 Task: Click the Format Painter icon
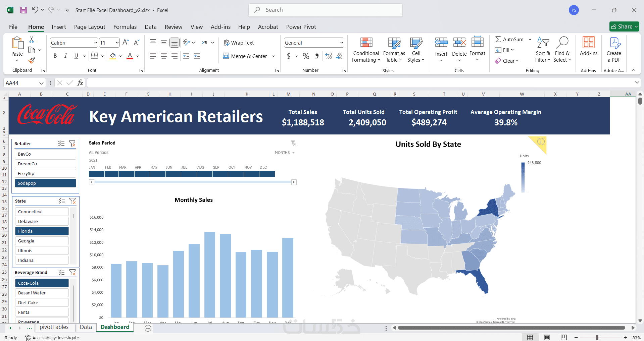coord(32,60)
